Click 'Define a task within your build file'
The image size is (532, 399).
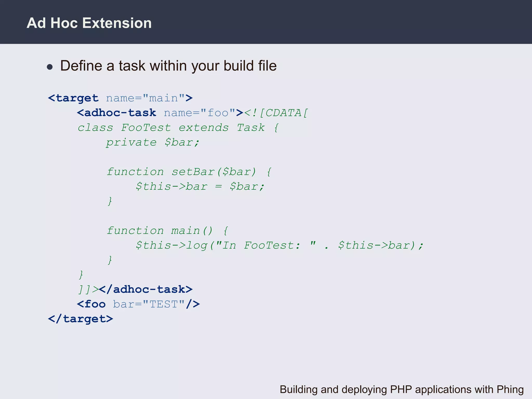pyautogui.click(x=168, y=66)
